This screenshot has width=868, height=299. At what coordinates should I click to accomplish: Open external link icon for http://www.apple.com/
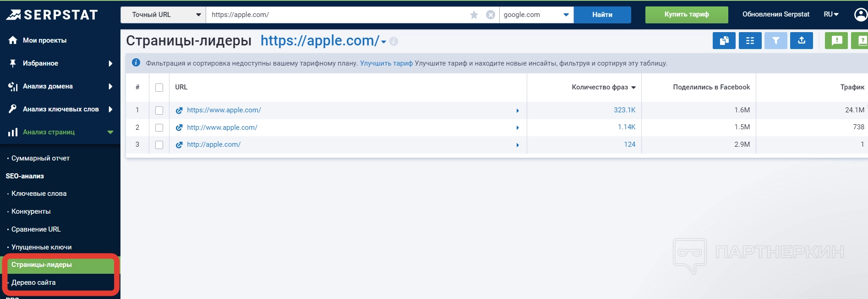179,127
